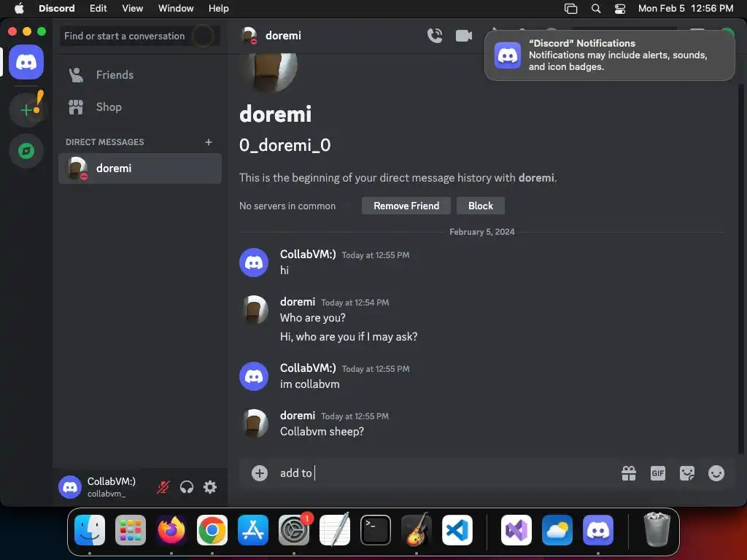Open Discord home direct messages icon
The height and width of the screenshot is (560, 747).
26,62
